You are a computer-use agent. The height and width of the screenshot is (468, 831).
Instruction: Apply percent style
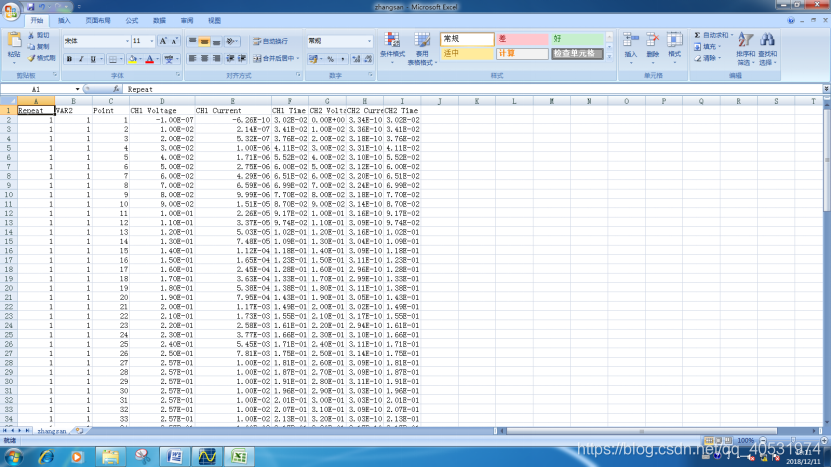(331, 59)
